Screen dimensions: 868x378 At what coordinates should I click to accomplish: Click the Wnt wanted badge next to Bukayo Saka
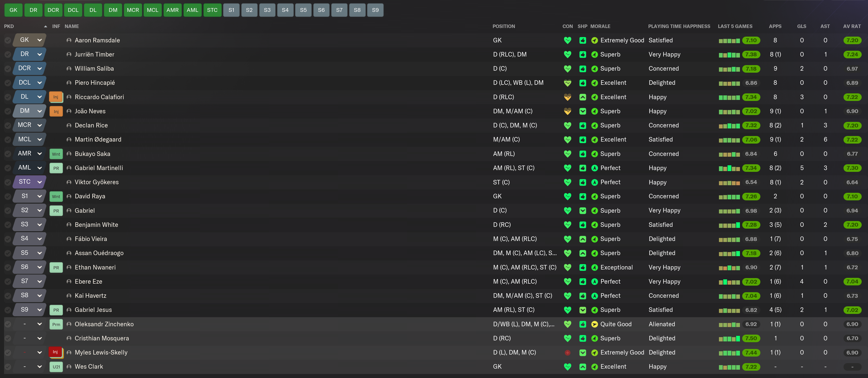click(56, 154)
